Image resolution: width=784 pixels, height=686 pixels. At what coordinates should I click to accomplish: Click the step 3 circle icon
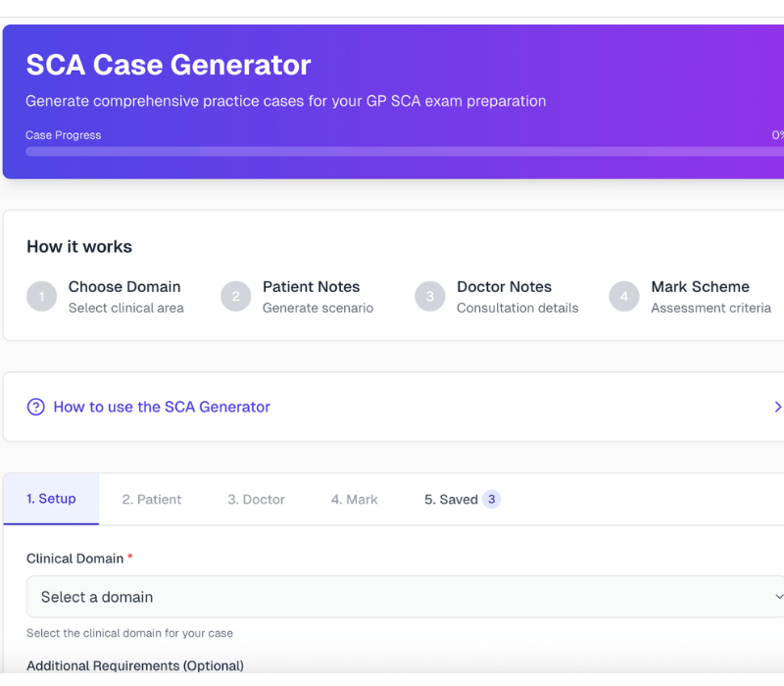[x=429, y=296]
